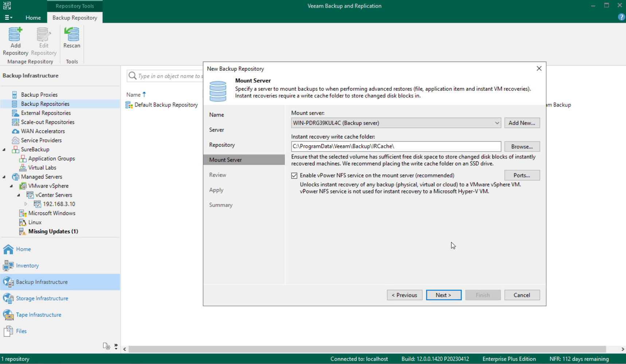Click the Edit Repository ribbon icon
Screen dimensions: 626x364
click(x=44, y=34)
